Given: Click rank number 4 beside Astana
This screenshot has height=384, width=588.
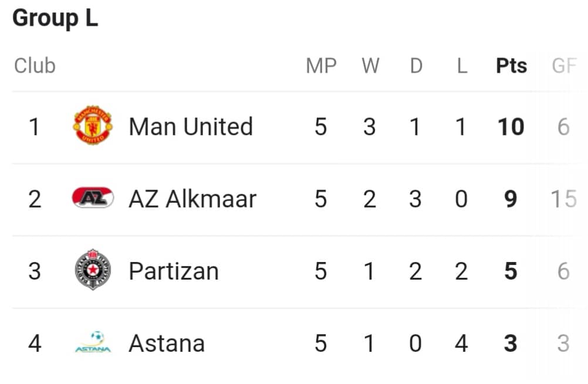Looking at the screenshot, I should [35, 343].
